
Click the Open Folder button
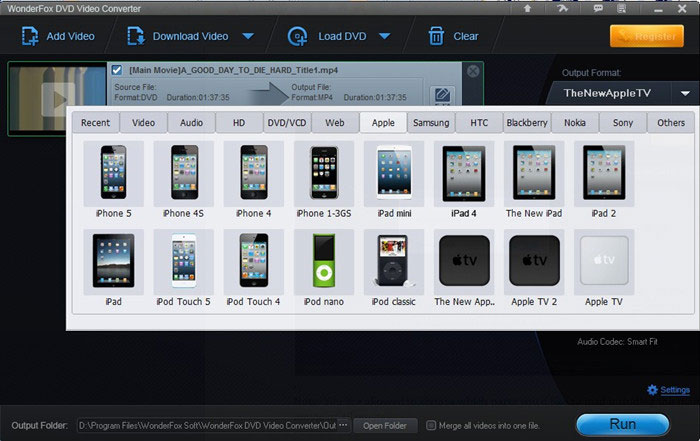tap(385, 426)
